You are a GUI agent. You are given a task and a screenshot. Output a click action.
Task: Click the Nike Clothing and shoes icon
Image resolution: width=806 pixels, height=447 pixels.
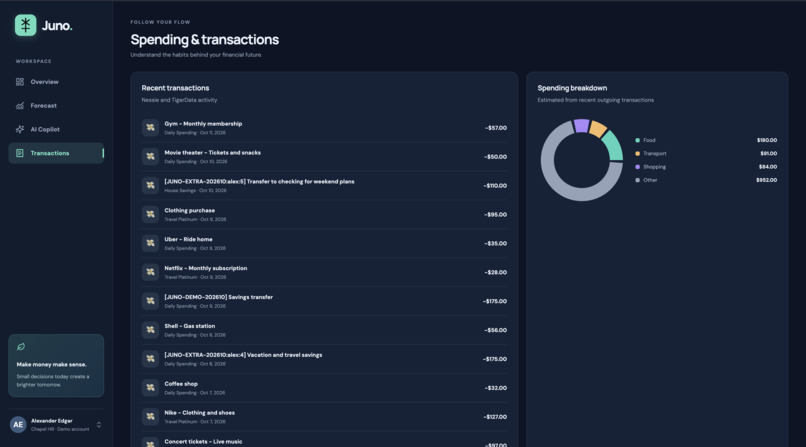point(150,417)
